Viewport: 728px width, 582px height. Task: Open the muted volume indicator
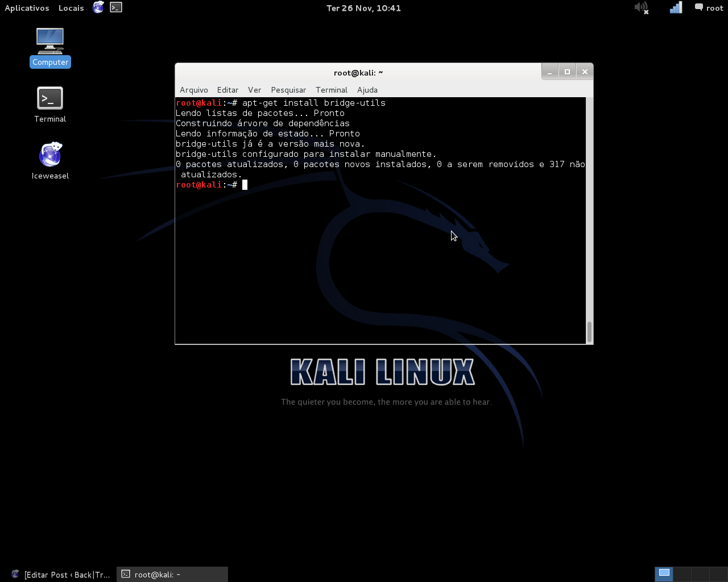[642, 8]
